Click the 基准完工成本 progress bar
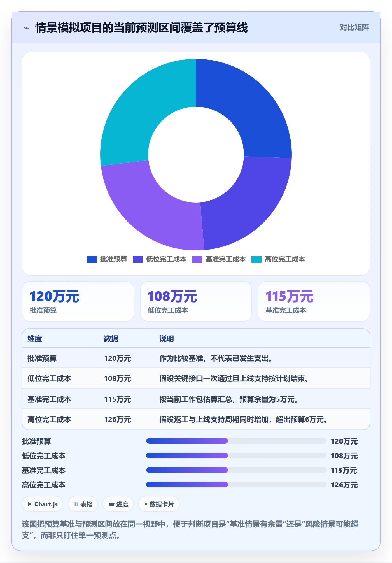Viewport: 392px width, 563px height. click(236, 470)
